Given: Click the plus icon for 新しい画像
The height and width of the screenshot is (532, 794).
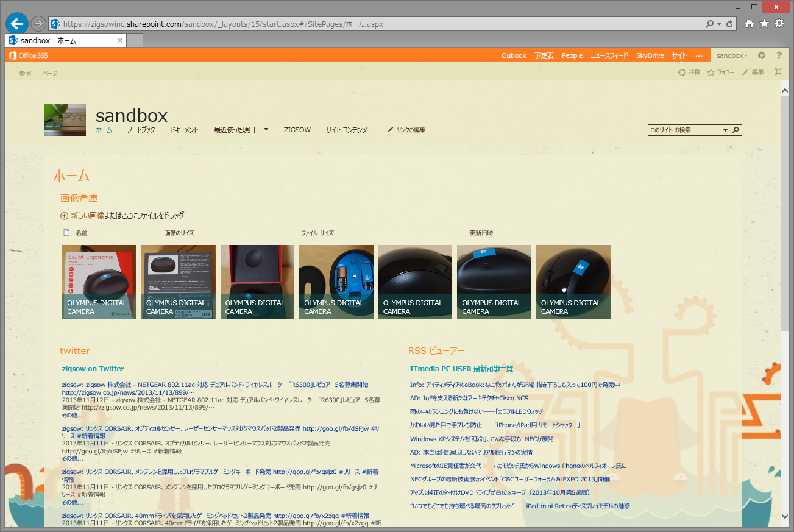Looking at the screenshot, I should coord(64,216).
